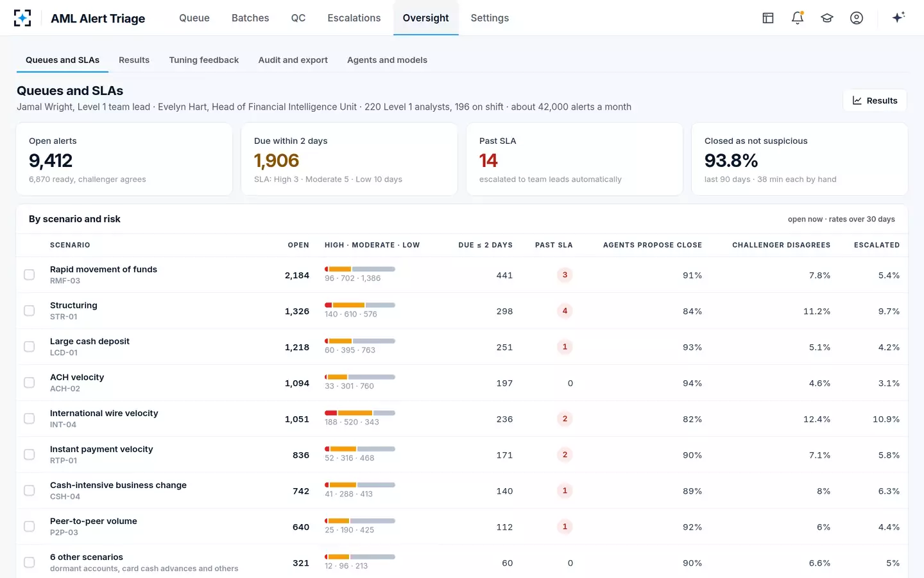Click the Structuring risk distribution bar

pos(360,305)
